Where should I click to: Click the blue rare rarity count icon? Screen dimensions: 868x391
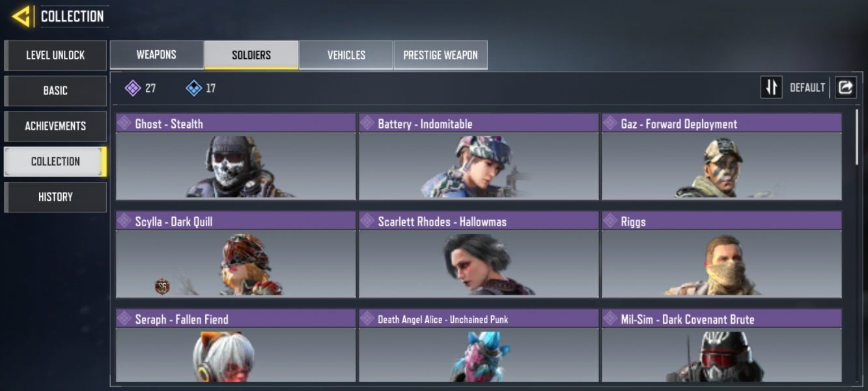tap(193, 88)
